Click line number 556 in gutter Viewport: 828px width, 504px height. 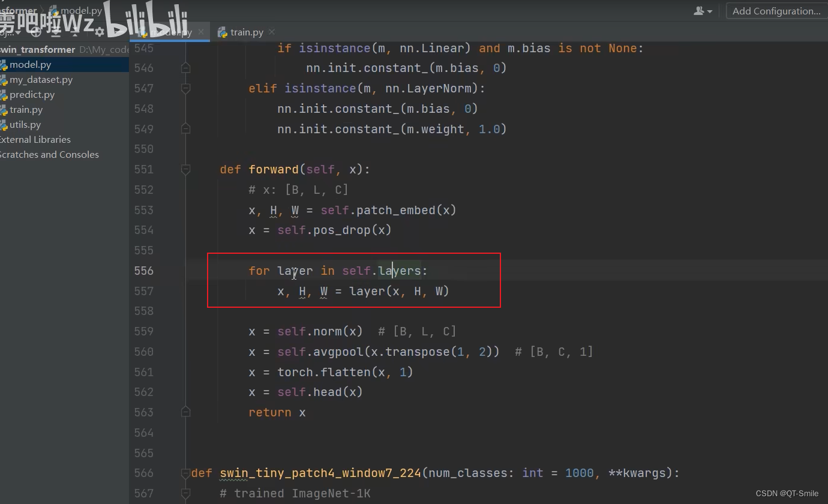coord(143,271)
